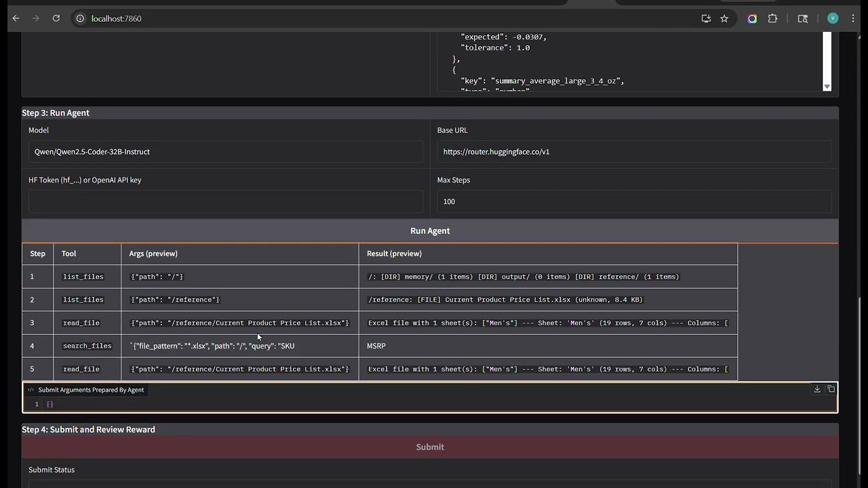Click step number 1 in the table
868x488 pixels.
tap(32, 277)
